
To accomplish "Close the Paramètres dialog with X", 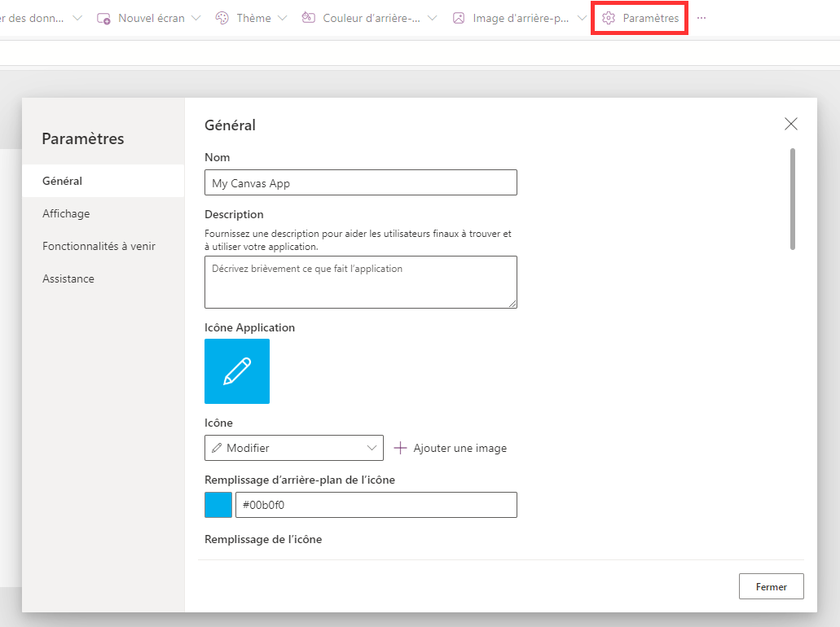I will [x=791, y=124].
